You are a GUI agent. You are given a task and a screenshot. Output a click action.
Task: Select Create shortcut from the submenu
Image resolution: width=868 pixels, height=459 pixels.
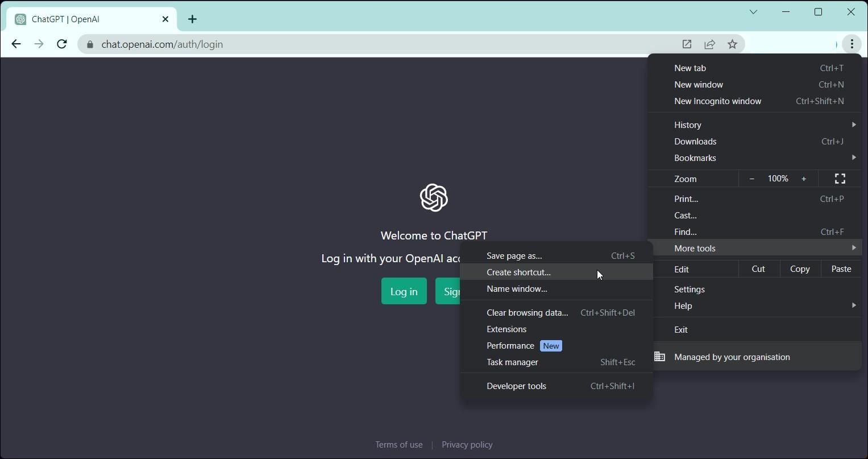pyautogui.click(x=518, y=272)
